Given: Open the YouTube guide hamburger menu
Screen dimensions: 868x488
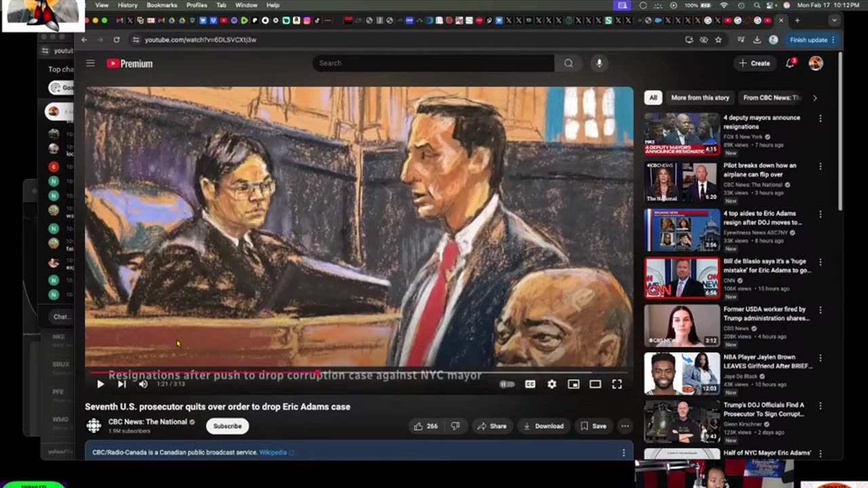Looking at the screenshot, I should click(x=90, y=63).
